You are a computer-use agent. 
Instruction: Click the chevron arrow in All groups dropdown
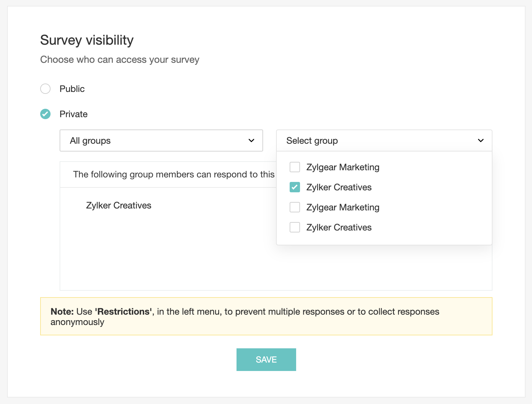(251, 140)
